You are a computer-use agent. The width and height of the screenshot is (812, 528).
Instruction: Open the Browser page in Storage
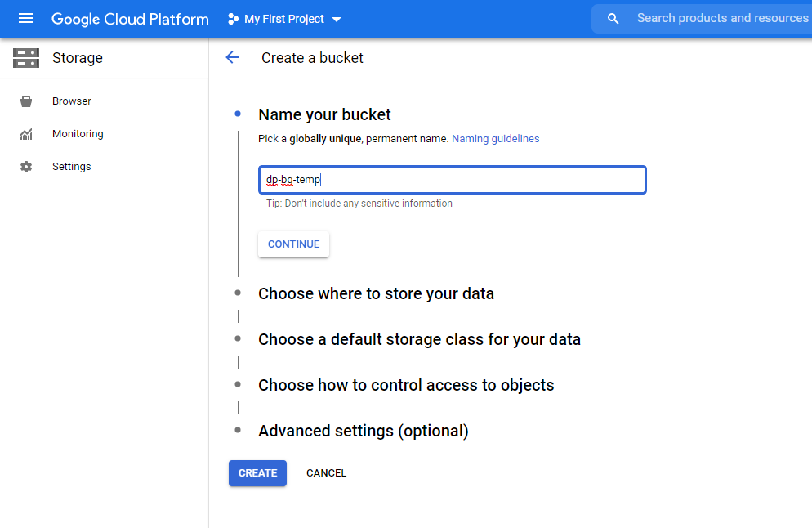(71, 101)
